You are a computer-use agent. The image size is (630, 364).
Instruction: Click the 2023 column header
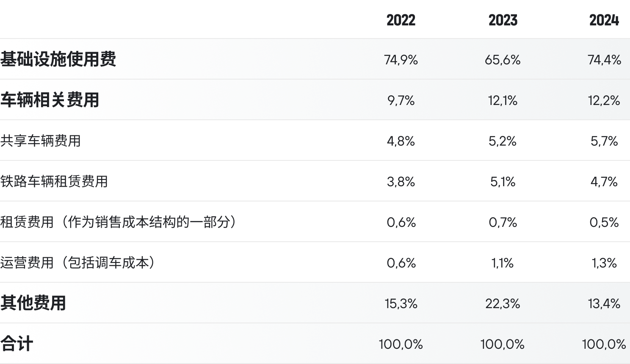tap(503, 20)
